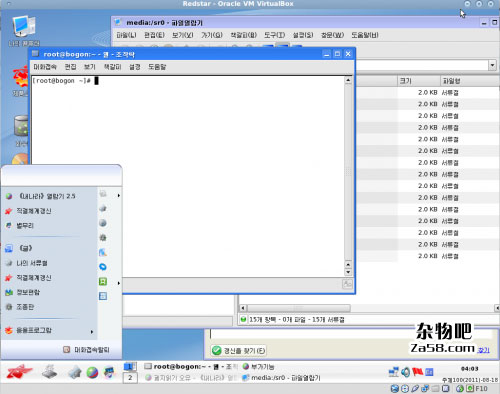Image resolution: width=500 pixels, height=394 pixels.
Task: Click the green check icon in file manager status bar
Action: pos(243,319)
